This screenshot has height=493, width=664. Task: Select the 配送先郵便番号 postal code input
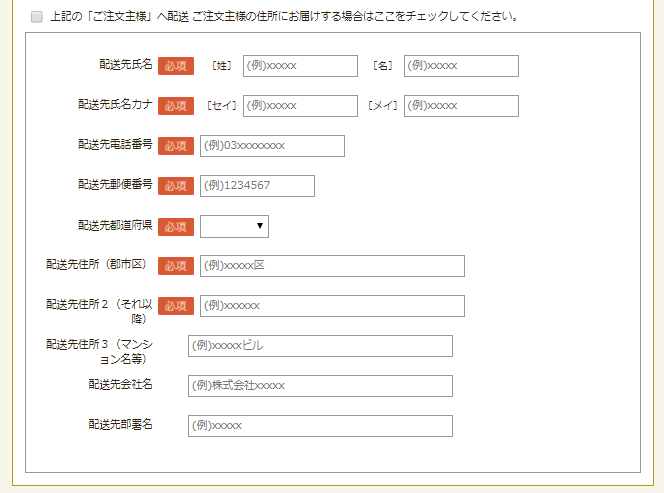(257, 186)
